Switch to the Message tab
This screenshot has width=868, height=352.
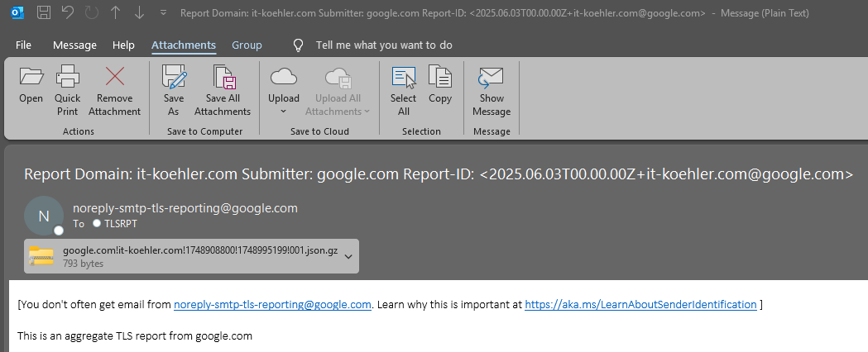tap(74, 45)
